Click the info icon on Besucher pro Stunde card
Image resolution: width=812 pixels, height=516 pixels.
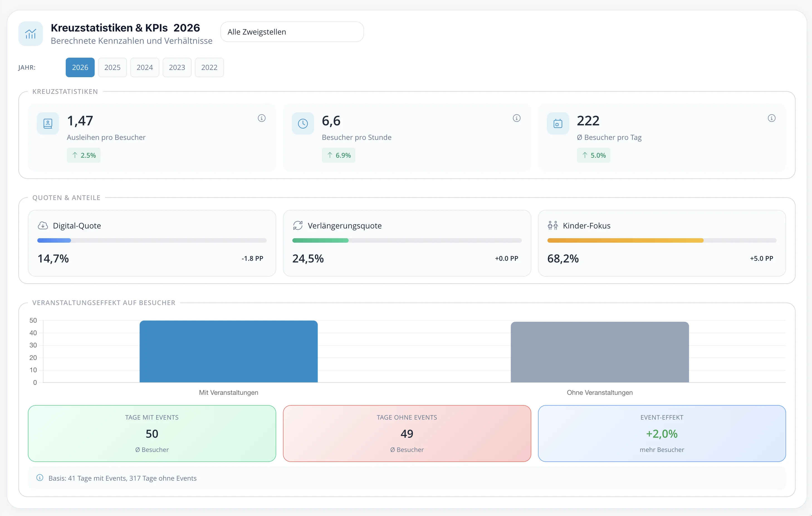(517, 118)
